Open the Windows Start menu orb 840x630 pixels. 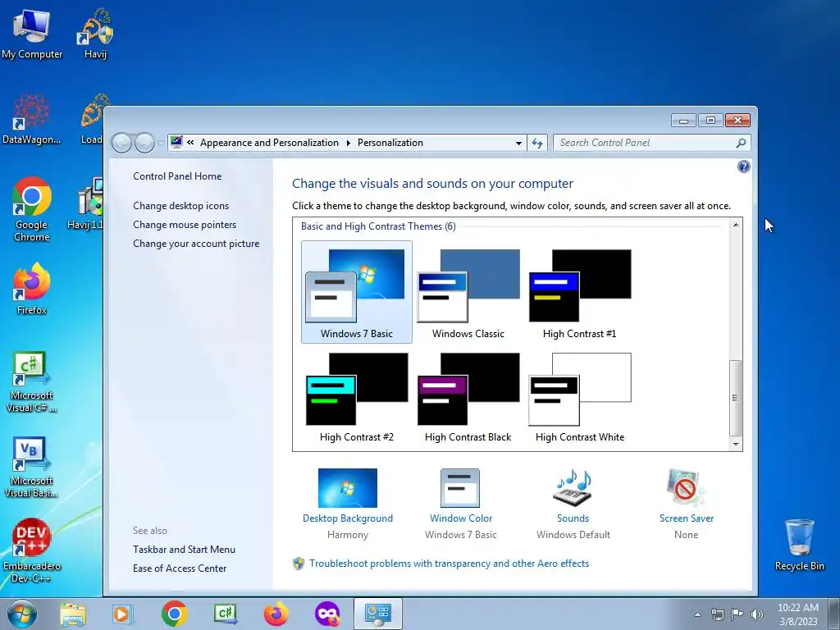[x=22, y=614]
